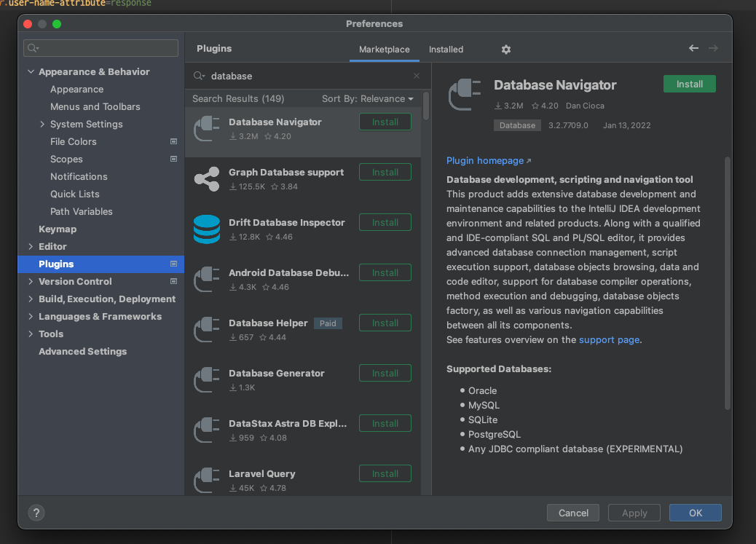Viewport: 756px width, 544px height.
Task: Install Database Generator plugin
Action: (385, 374)
